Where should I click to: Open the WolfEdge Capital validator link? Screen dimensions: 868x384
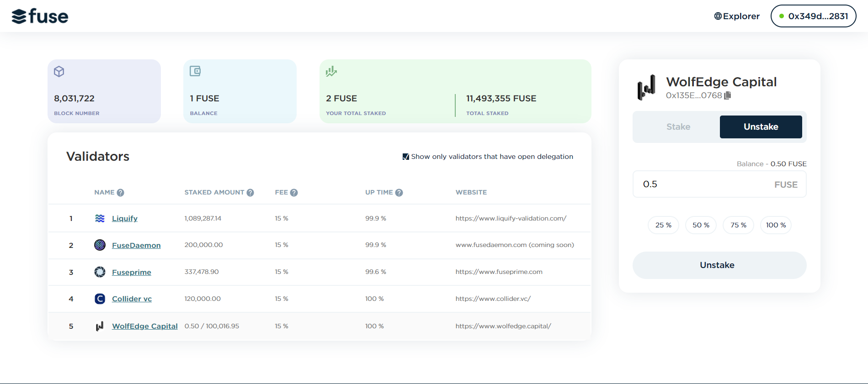tap(145, 326)
